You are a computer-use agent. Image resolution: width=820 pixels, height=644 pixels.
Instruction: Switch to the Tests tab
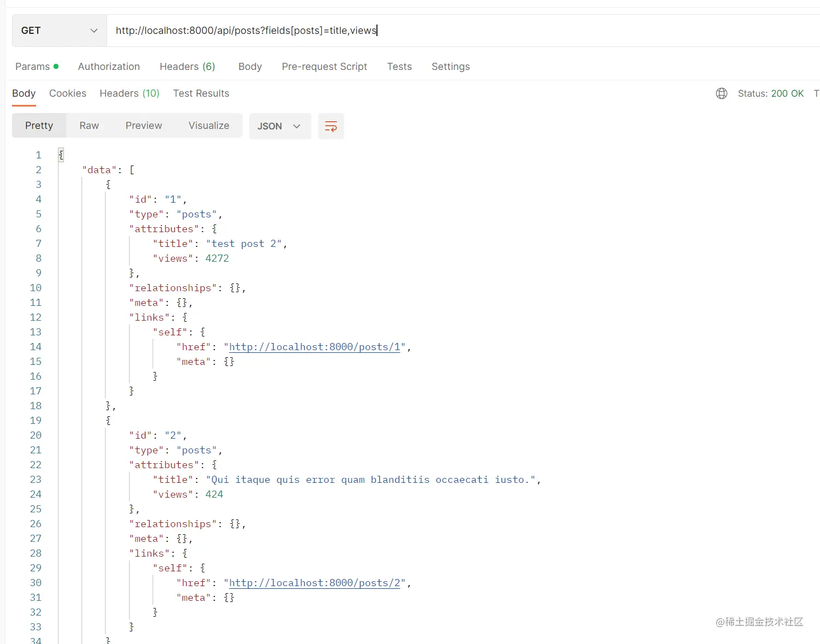[399, 67]
